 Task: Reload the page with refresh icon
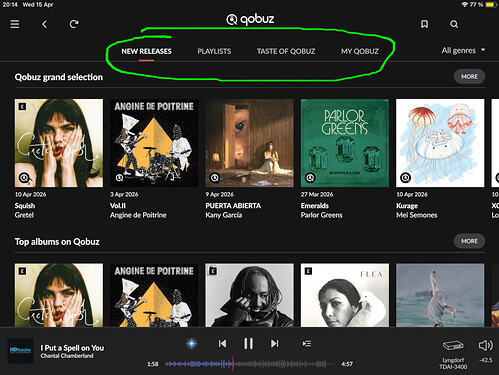pyautogui.click(x=74, y=24)
